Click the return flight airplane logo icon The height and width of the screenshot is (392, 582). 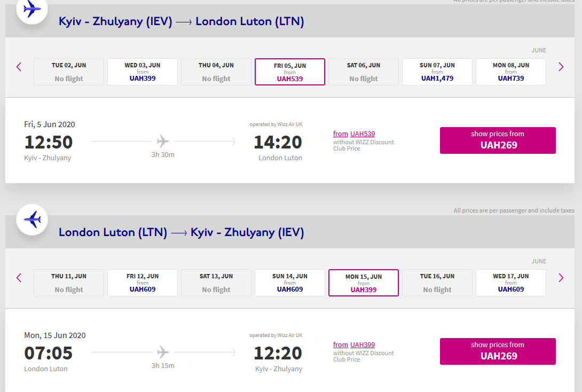click(x=32, y=219)
